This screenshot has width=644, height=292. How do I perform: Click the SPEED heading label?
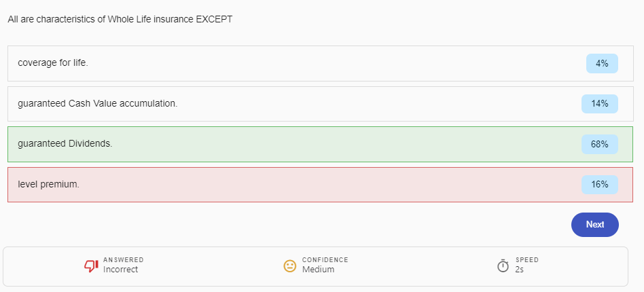[x=526, y=260]
